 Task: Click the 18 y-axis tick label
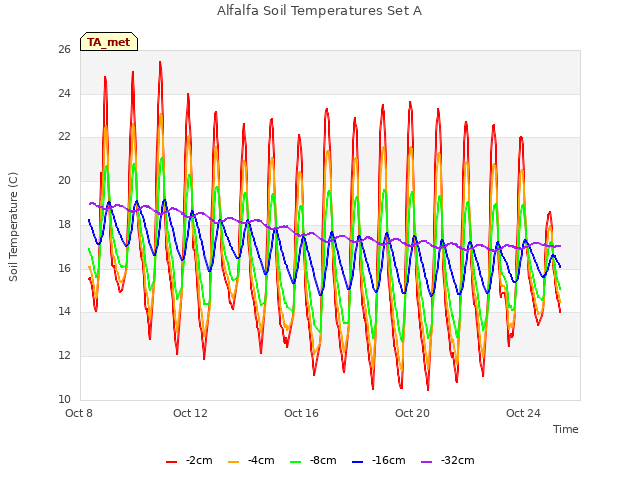pyautogui.click(x=64, y=224)
